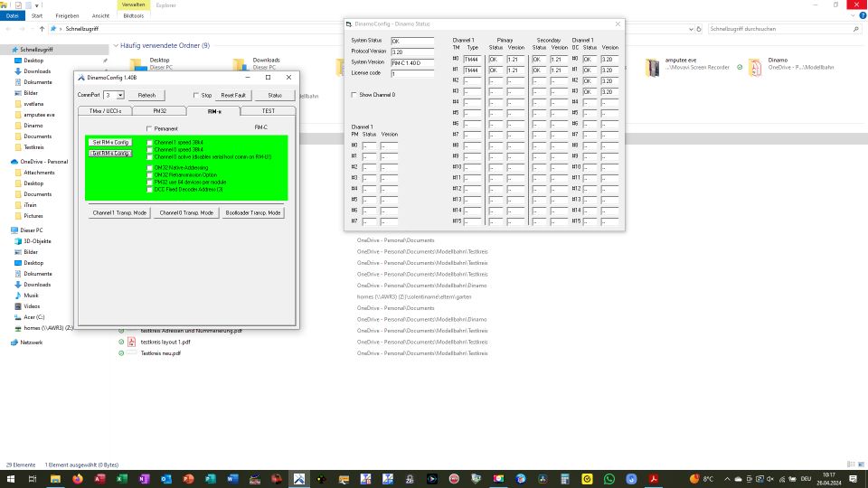Image resolution: width=868 pixels, height=488 pixels.
Task: Click the Get RM-x Config button
Action: 110,153
